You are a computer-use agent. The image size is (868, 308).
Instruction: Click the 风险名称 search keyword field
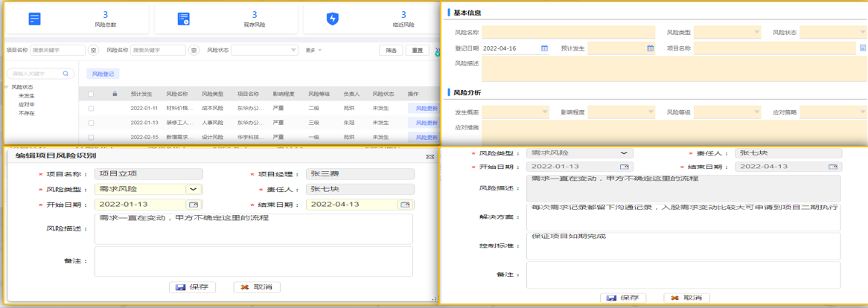pos(158,51)
